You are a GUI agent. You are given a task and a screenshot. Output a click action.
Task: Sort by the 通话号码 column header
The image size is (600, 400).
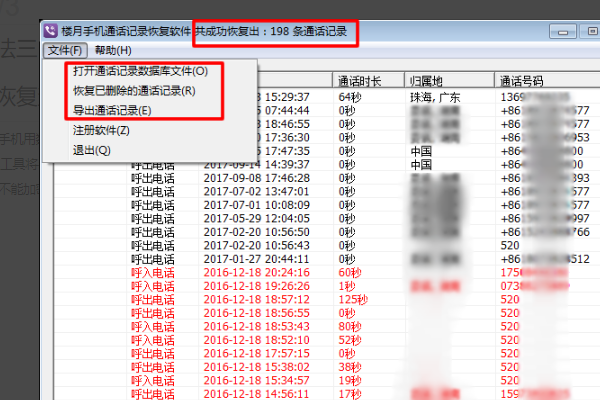pos(547,81)
